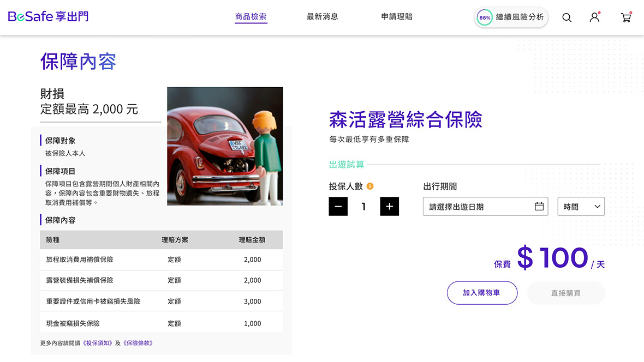Open the 《保險條款》 link

(138, 343)
